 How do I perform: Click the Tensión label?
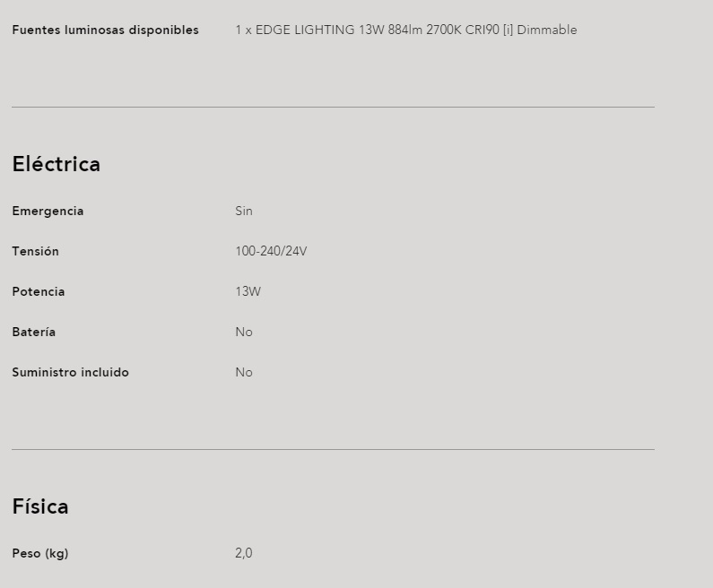tap(36, 251)
